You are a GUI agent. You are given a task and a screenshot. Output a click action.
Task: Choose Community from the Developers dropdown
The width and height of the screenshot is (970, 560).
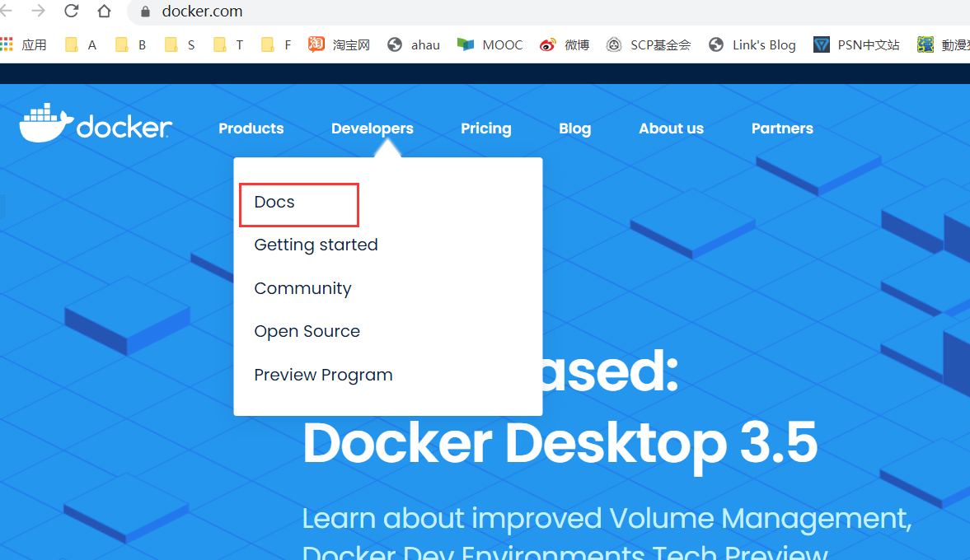302,288
